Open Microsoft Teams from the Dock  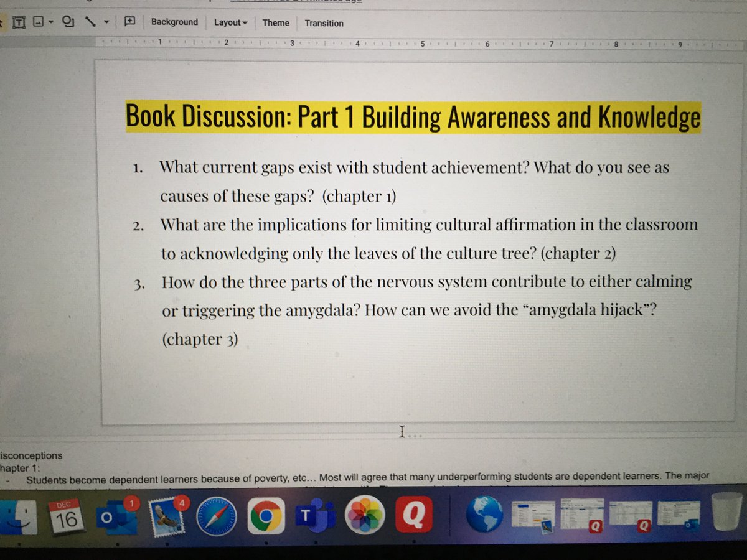[x=315, y=516]
